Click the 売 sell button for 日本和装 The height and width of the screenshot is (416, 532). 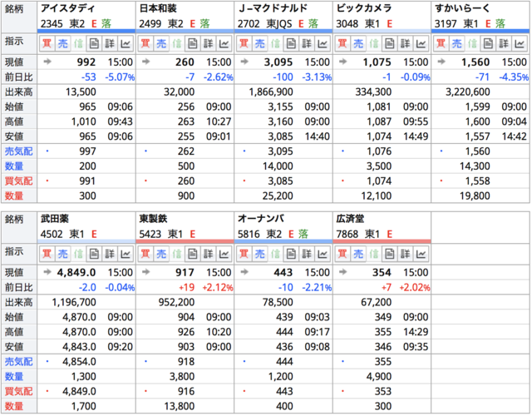click(160, 42)
